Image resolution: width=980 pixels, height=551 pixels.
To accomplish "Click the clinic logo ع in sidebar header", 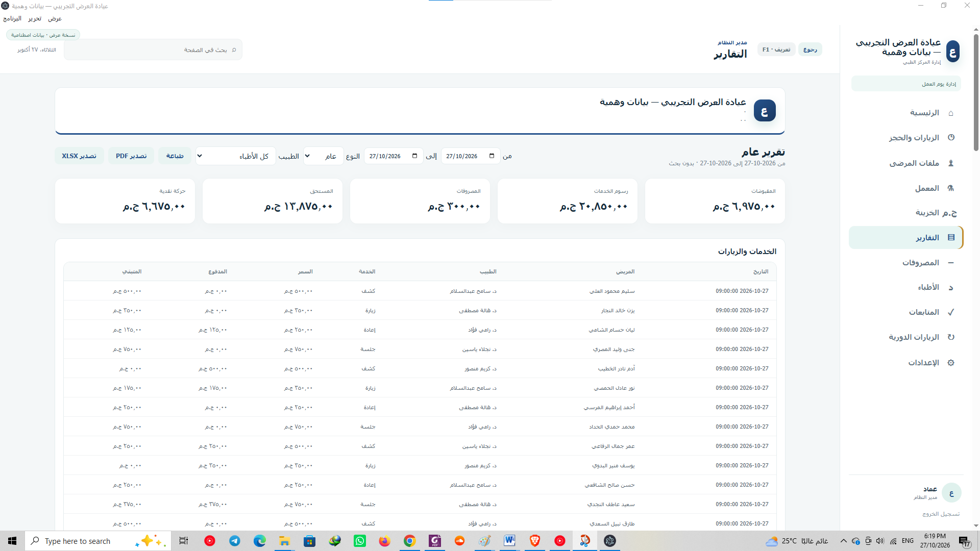I will 952,52.
